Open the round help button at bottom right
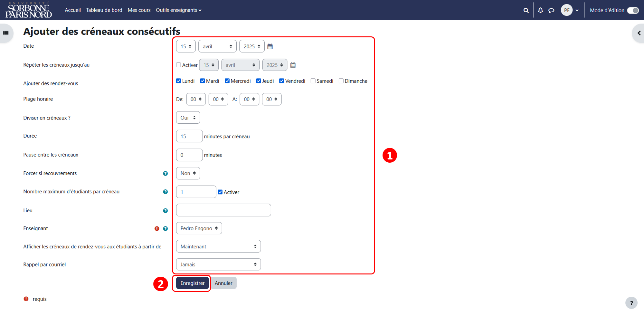Image resolution: width=644 pixels, height=316 pixels. pyautogui.click(x=631, y=303)
